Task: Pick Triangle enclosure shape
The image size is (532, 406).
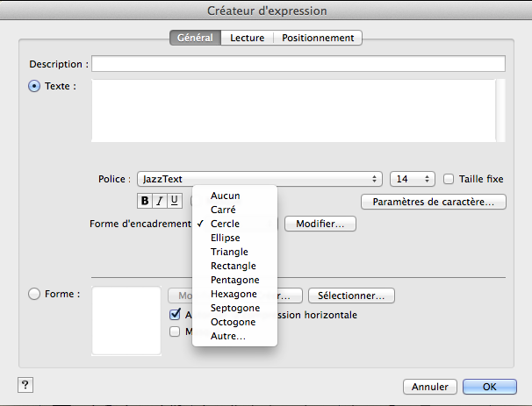Action: coord(229,252)
